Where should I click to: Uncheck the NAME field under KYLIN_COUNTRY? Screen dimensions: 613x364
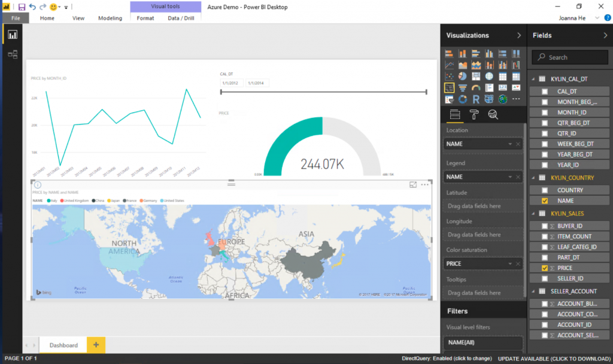pyautogui.click(x=545, y=201)
